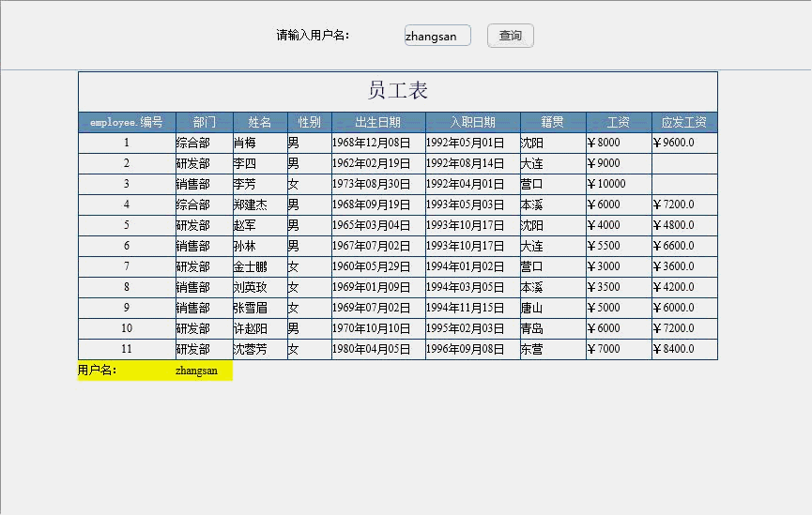Image resolution: width=812 pixels, height=515 pixels.
Task: Click birth date 1967年07月02日
Action: tap(378, 247)
